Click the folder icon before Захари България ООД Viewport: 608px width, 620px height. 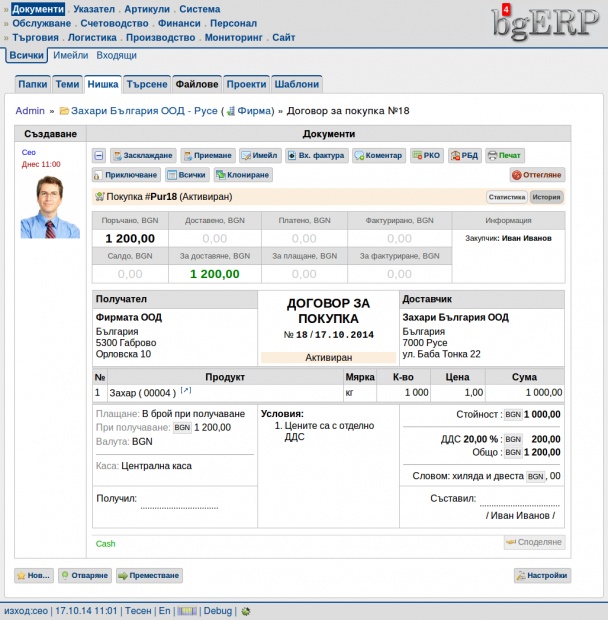pyautogui.click(x=64, y=111)
